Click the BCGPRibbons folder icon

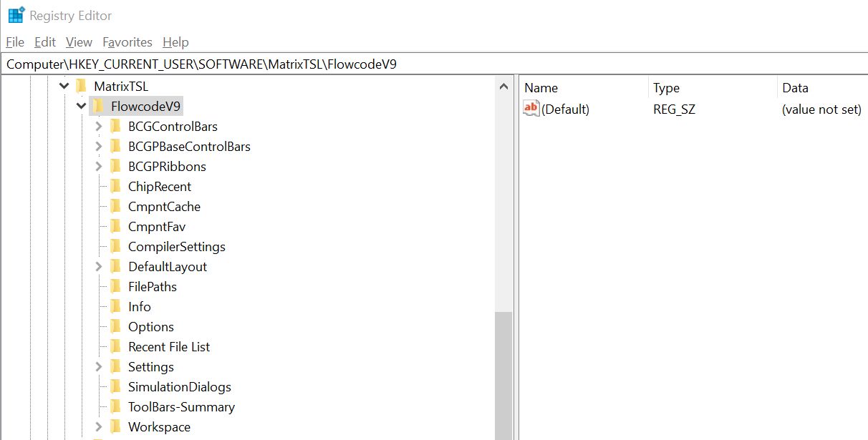pos(116,167)
